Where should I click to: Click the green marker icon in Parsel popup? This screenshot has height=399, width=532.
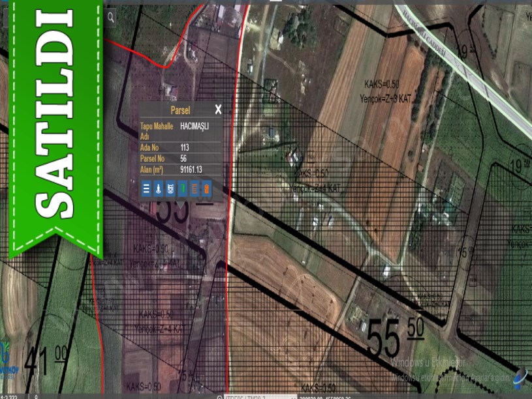click(182, 189)
